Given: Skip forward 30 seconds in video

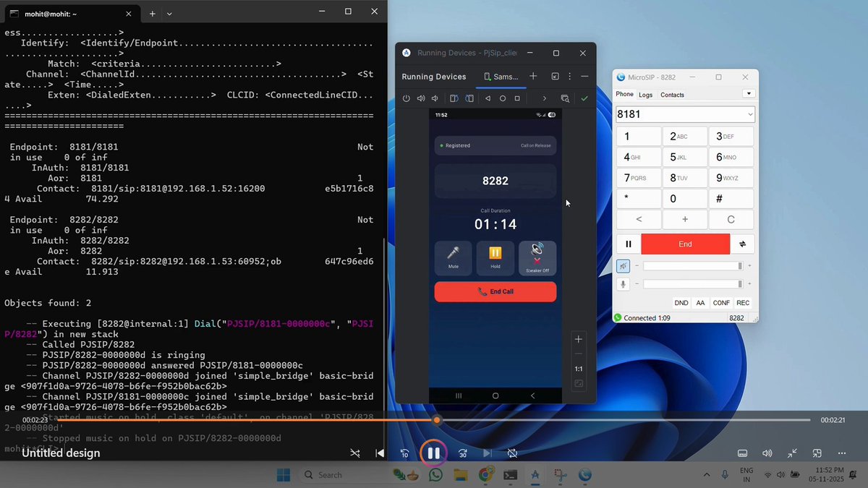Looking at the screenshot, I should pos(462,453).
